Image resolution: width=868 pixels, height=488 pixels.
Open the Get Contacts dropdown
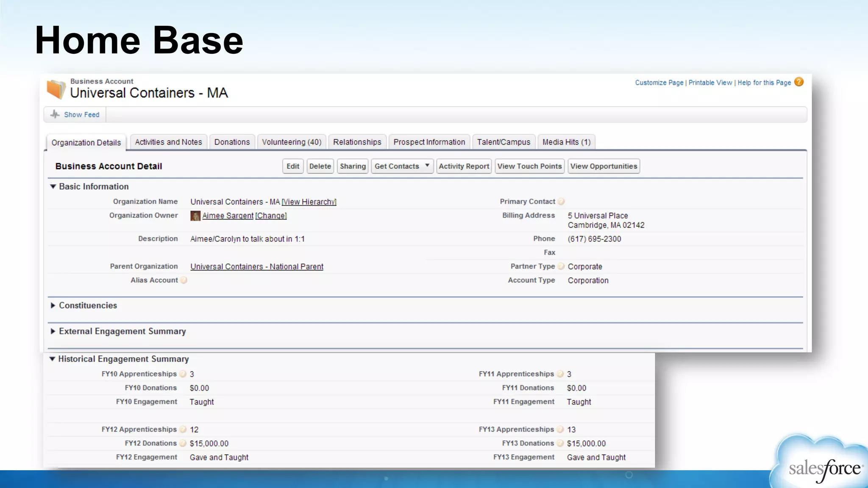pyautogui.click(x=427, y=166)
